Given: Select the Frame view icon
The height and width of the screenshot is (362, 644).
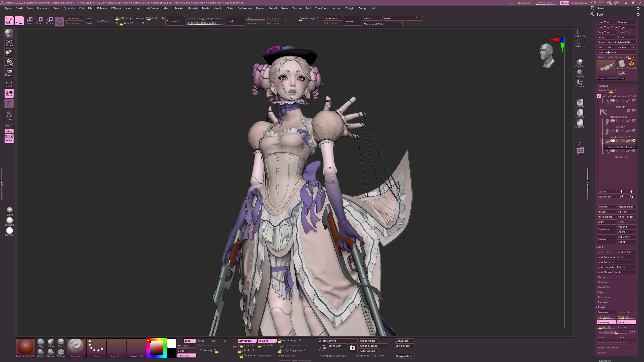Looking at the screenshot, I should (x=9, y=43).
